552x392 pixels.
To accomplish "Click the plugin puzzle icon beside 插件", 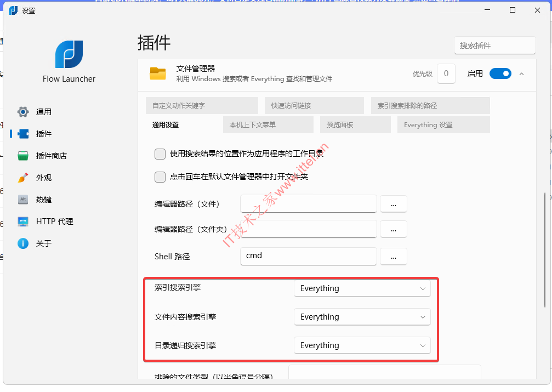I will pyautogui.click(x=23, y=134).
